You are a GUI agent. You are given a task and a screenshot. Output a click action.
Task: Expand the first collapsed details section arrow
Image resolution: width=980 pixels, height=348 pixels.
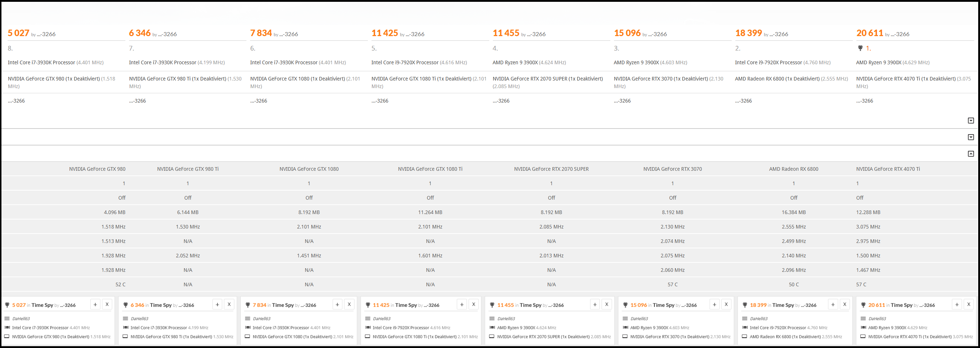(971, 121)
